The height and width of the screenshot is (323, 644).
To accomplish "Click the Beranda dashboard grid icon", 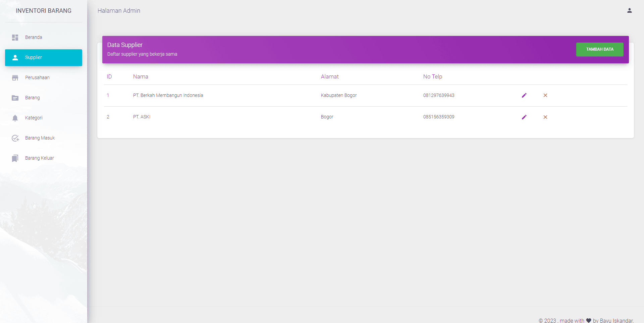I will point(15,37).
